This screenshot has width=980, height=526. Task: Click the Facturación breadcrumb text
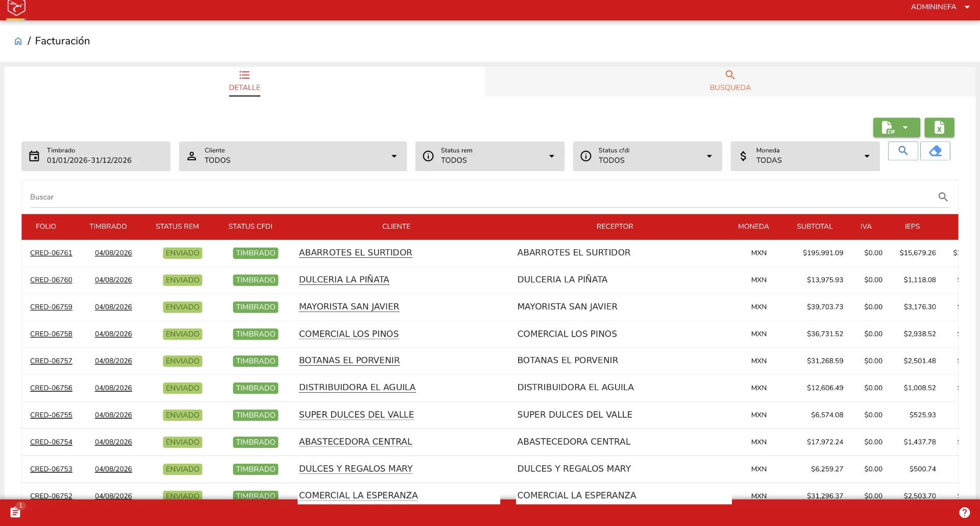coord(62,41)
